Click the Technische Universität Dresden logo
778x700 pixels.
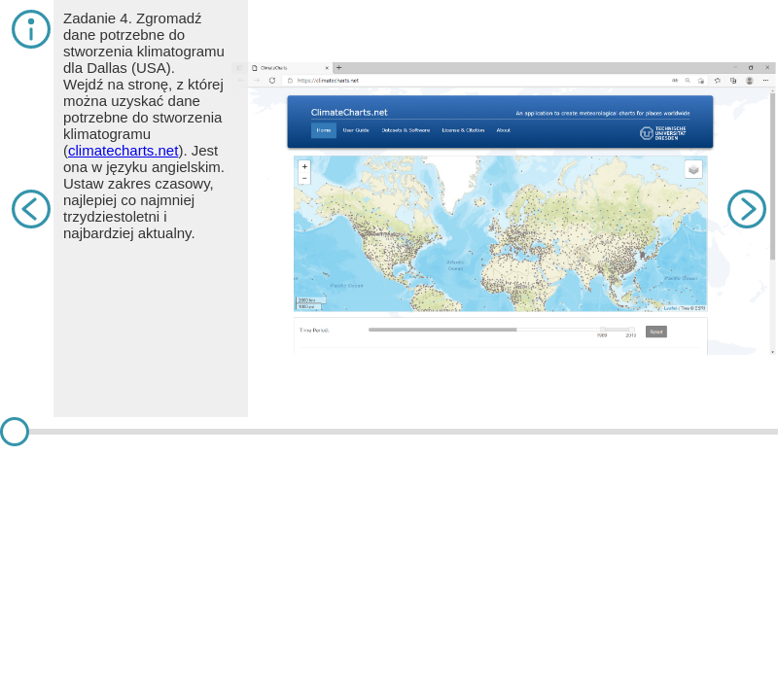click(663, 133)
